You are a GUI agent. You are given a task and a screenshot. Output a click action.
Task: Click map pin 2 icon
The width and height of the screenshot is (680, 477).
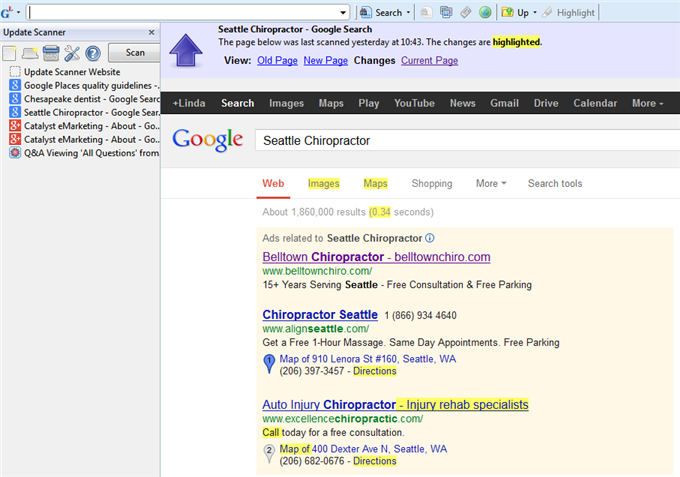click(269, 453)
